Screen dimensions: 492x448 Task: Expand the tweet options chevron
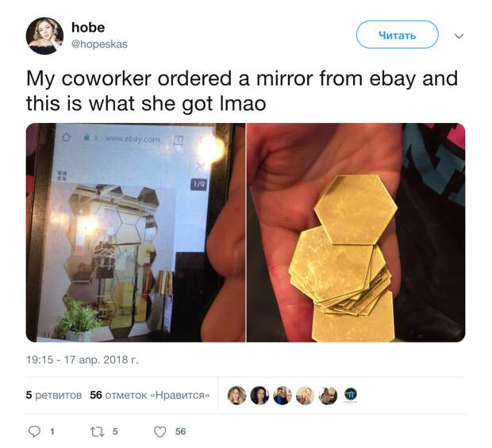(x=459, y=36)
